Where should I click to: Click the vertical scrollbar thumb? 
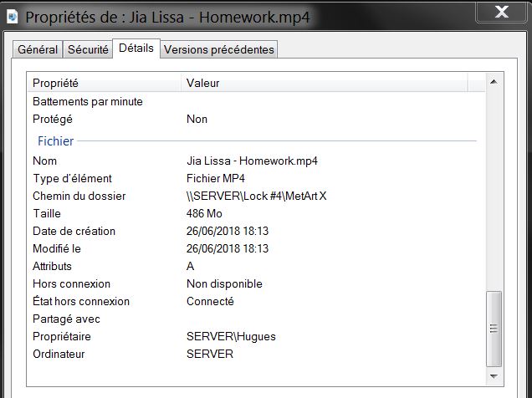(494, 329)
